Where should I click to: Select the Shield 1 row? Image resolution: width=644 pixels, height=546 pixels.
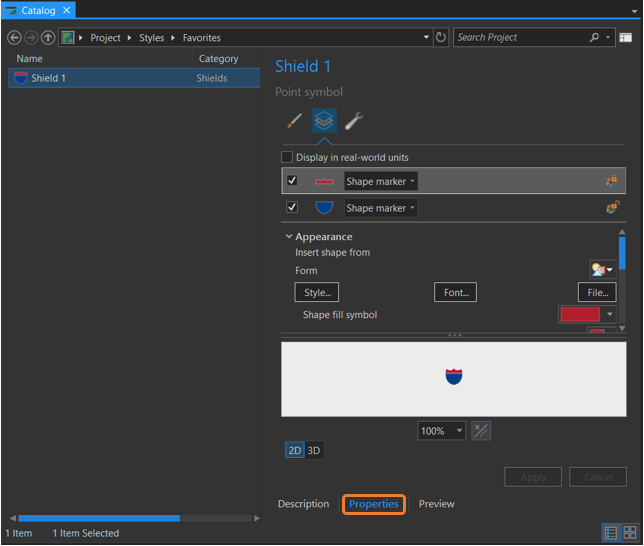click(x=134, y=78)
